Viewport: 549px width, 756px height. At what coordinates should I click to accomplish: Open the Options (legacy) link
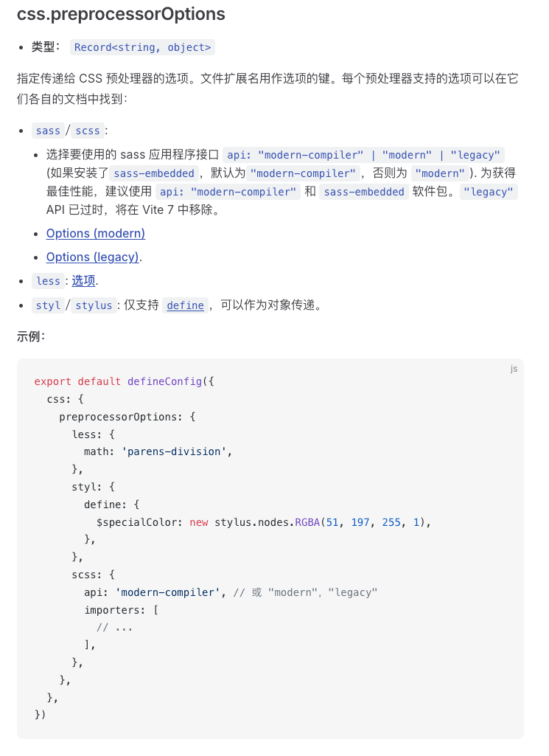pos(92,257)
